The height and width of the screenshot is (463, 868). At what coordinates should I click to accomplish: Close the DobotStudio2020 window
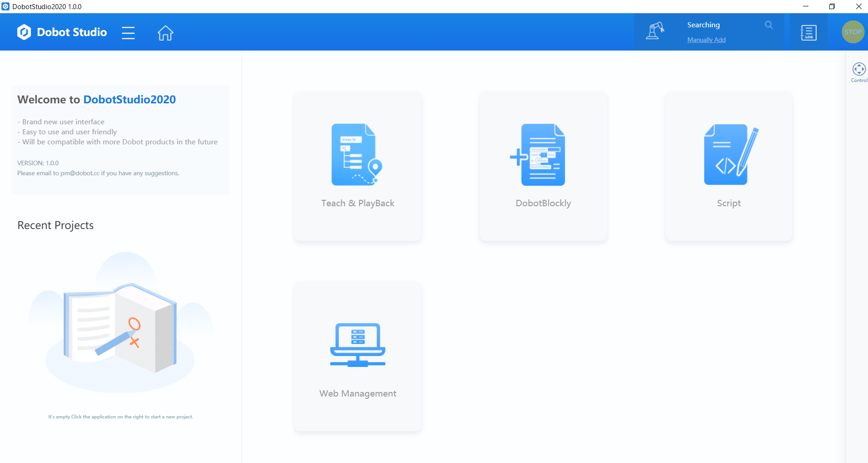[858, 6]
